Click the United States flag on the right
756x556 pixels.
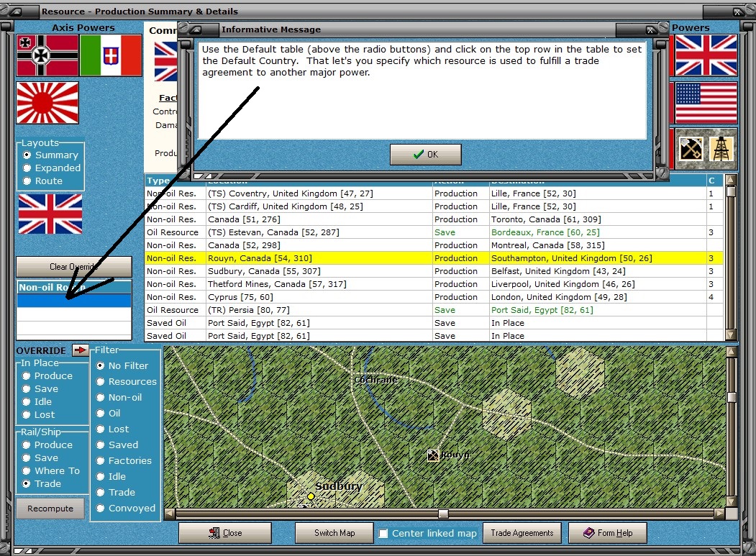coord(706,103)
